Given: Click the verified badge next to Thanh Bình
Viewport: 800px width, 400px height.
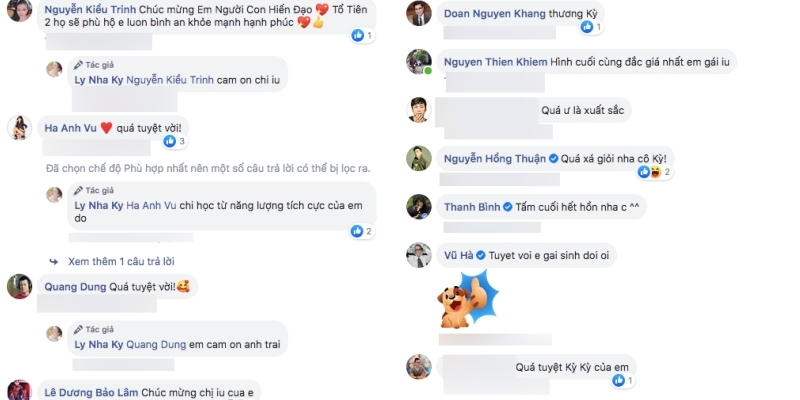Looking at the screenshot, I should 507,207.
